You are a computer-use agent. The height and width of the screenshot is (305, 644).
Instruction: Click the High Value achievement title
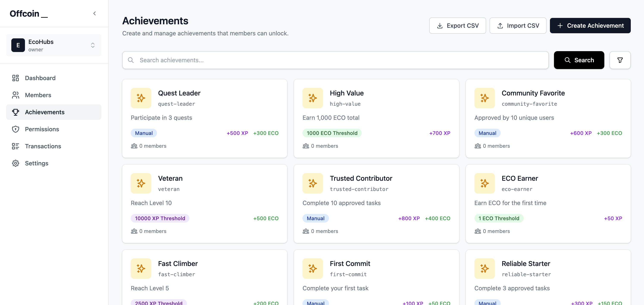[346, 93]
